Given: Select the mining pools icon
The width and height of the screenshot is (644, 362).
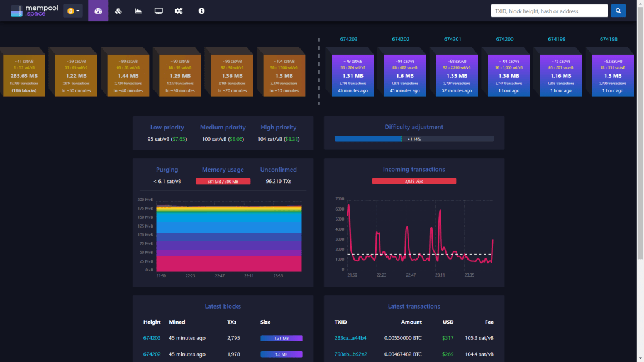Looking at the screenshot, I should pos(118,11).
